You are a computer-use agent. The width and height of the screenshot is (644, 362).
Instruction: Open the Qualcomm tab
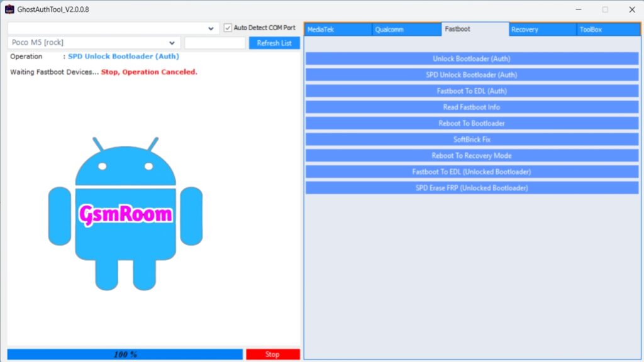[406, 30]
